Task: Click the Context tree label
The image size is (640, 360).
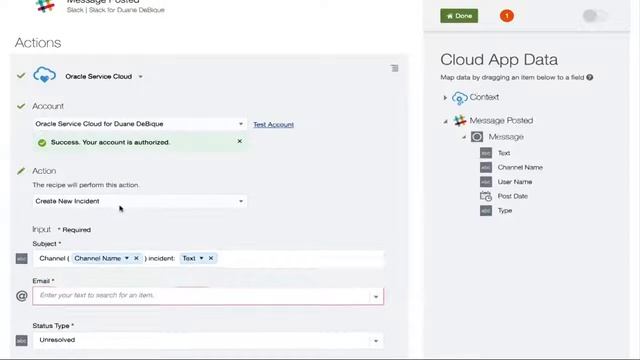Action: 484,97
